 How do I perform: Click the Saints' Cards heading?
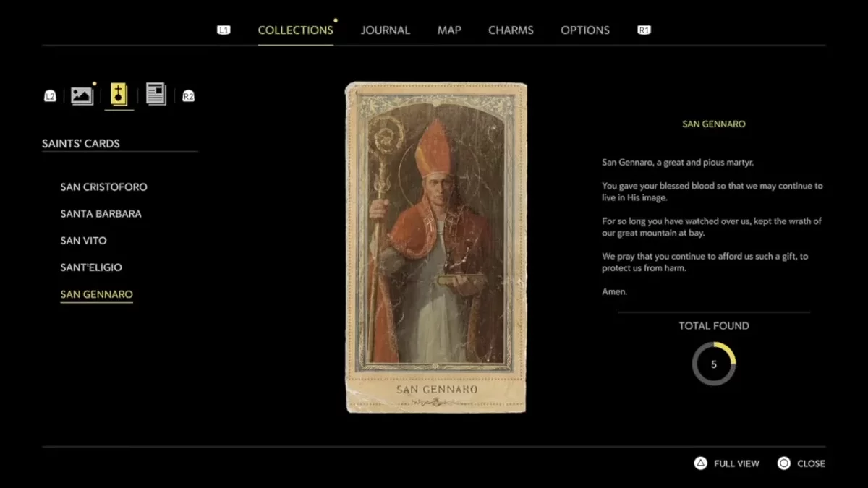[81, 144]
